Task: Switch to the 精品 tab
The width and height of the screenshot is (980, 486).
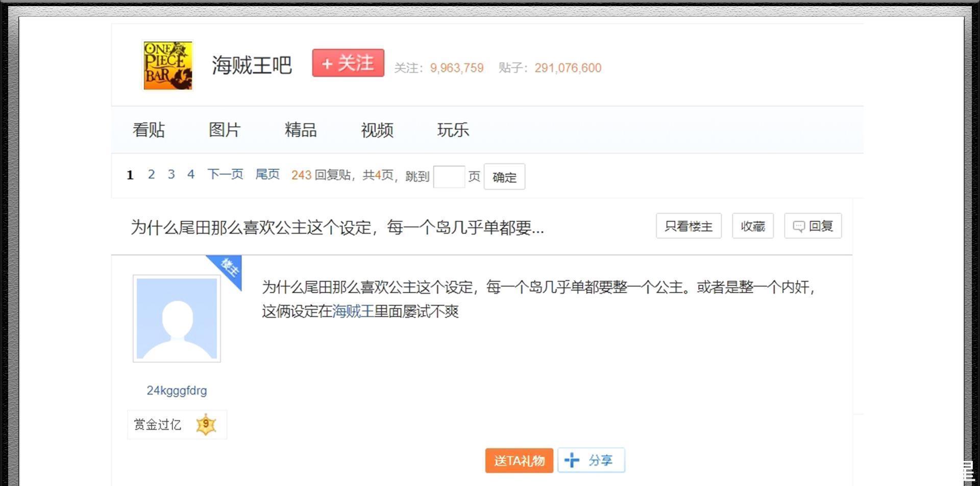Action: [x=301, y=130]
